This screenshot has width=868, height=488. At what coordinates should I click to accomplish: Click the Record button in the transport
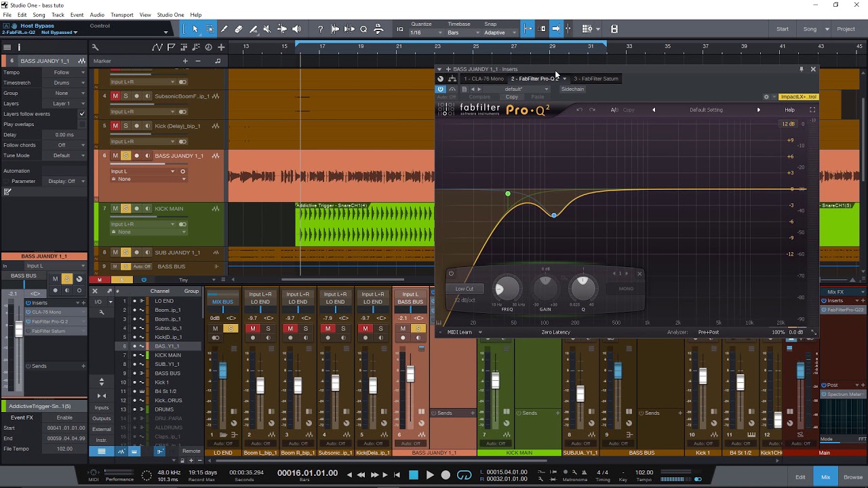coord(446,475)
